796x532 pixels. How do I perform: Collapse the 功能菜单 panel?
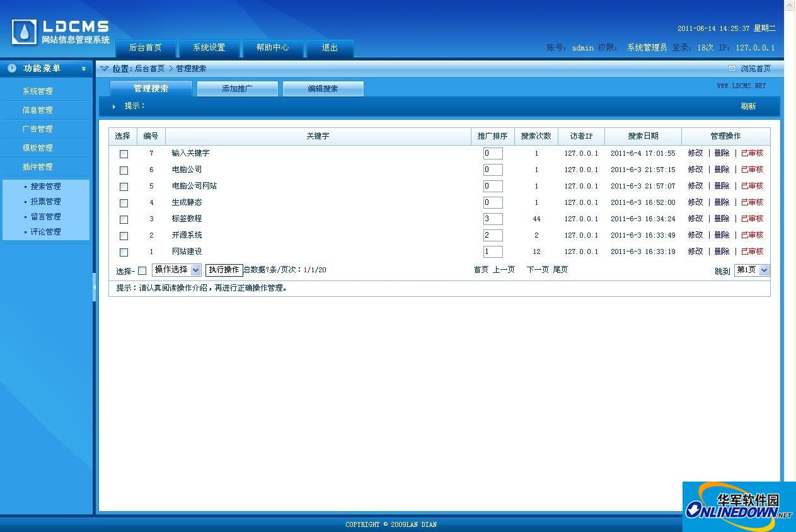pyautogui.click(x=84, y=69)
